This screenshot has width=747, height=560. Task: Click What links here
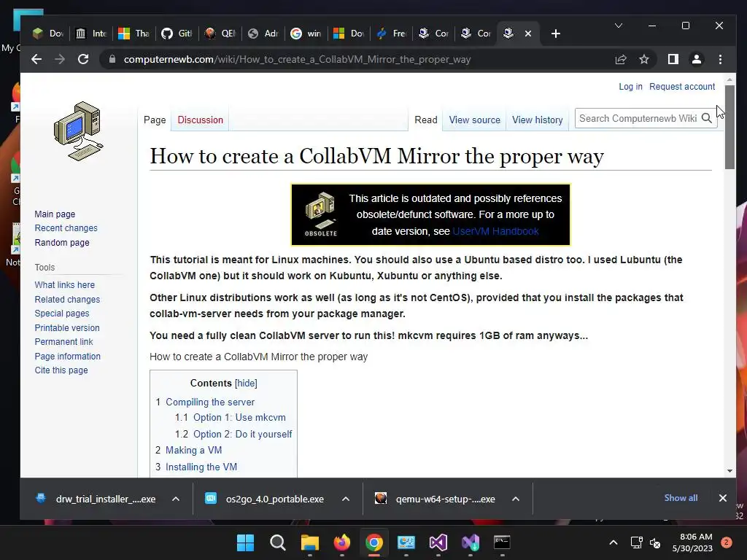coord(64,285)
